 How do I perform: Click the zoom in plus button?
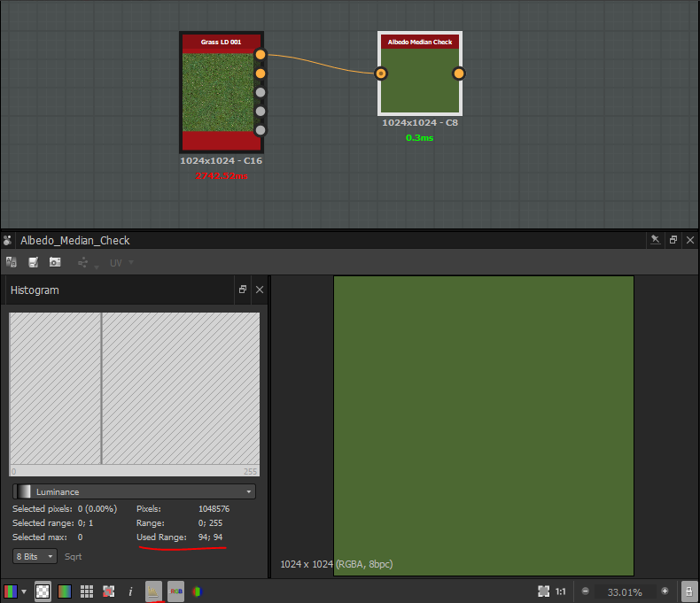point(665,591)
